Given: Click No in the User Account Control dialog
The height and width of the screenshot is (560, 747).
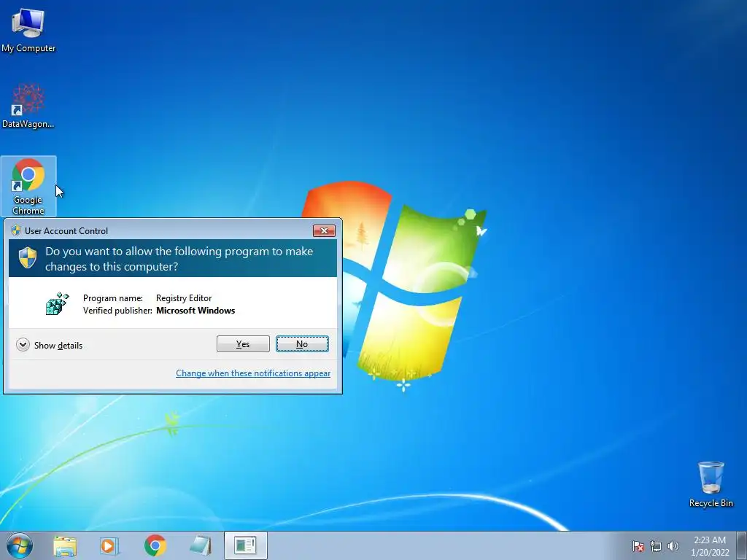Looking at the screenshot, I should 302,344.
